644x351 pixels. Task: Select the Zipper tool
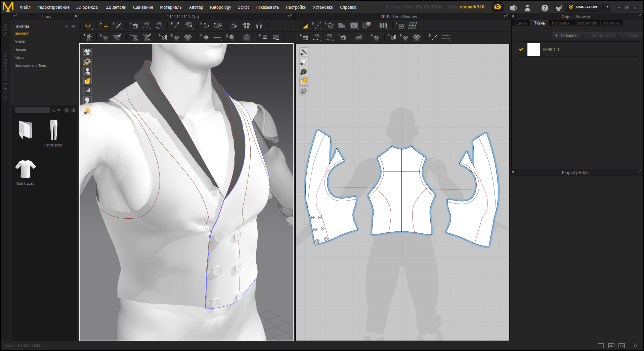pyautogui.click(x=247, y=37)
